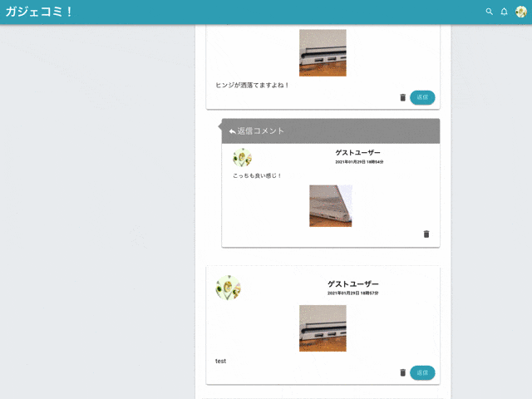Open the search icon in header
The width and height of the screenshot is (532, 399).
coord(489,12)
